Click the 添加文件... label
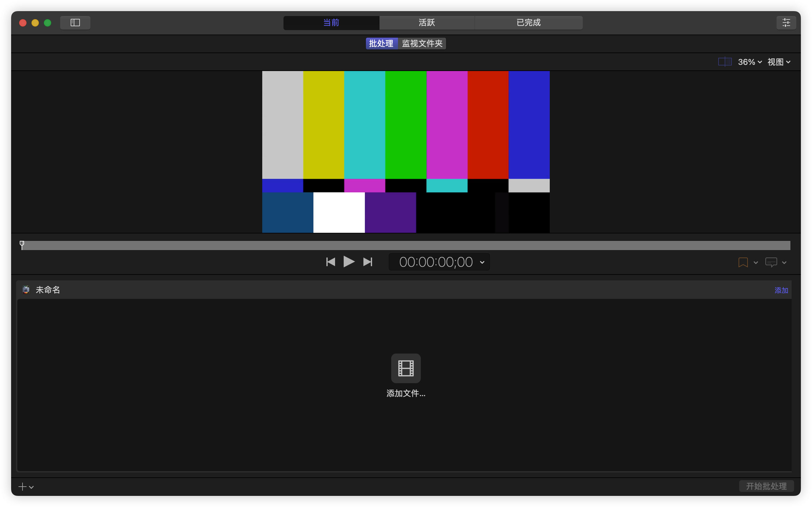This screenshot has width=812, height=507. click(406, 393)
